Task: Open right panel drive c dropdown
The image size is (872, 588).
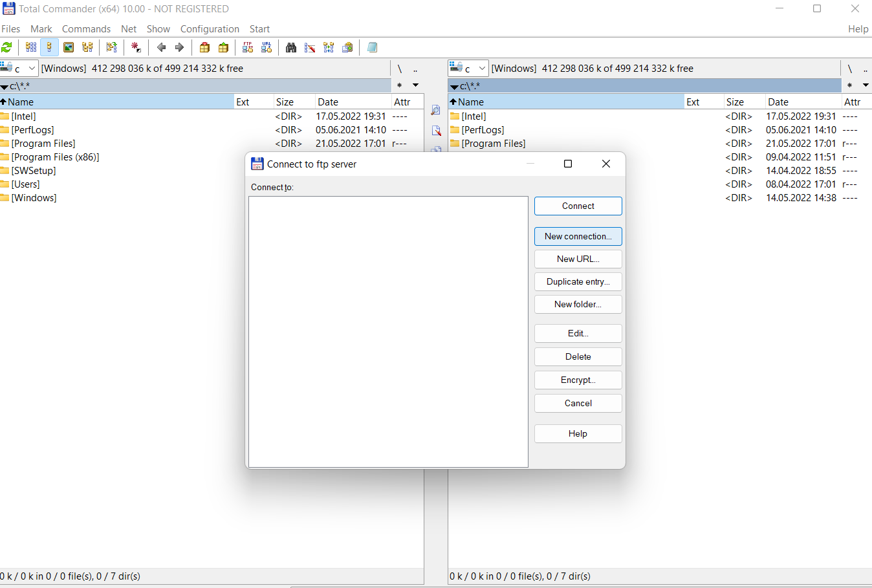Action: 468,68
